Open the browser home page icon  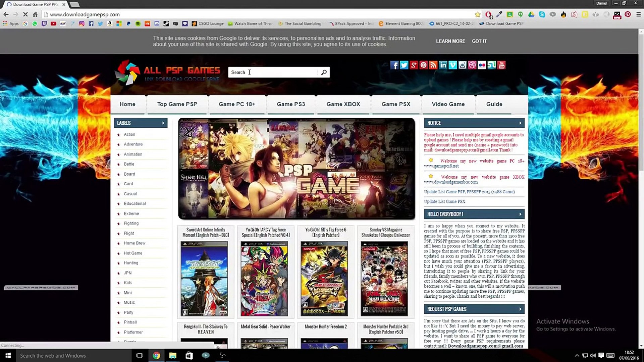(35, 14)
